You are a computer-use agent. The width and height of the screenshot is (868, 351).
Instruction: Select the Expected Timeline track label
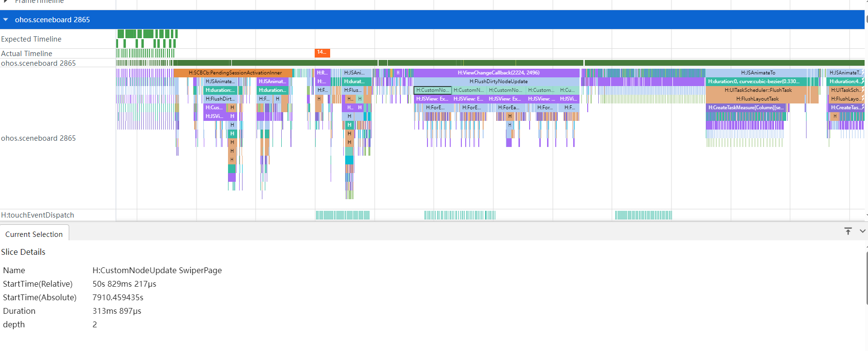pyautogui.click(x=31, y=39)
